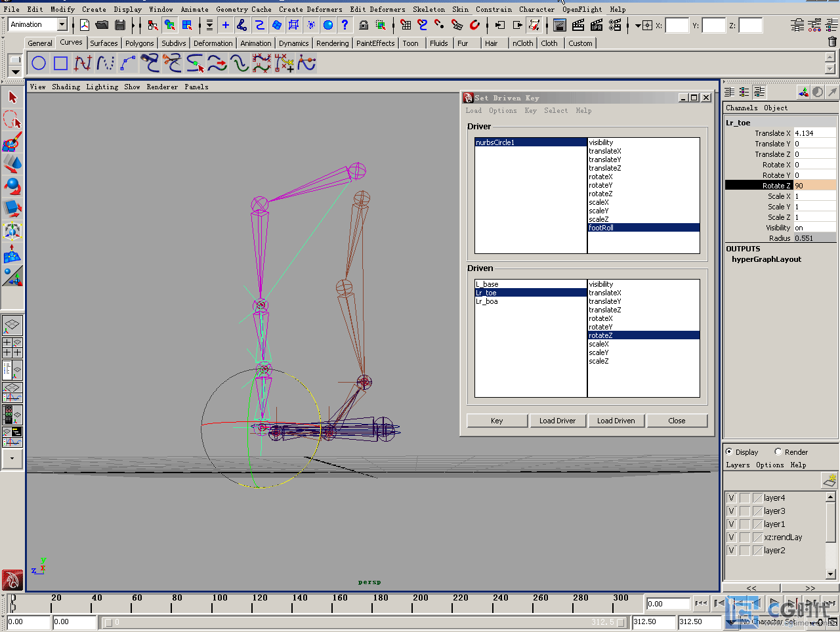The width and height of the screenshot is (840, 632).
Task: Click the Rotate Z value field
Action: click(815, 186)
